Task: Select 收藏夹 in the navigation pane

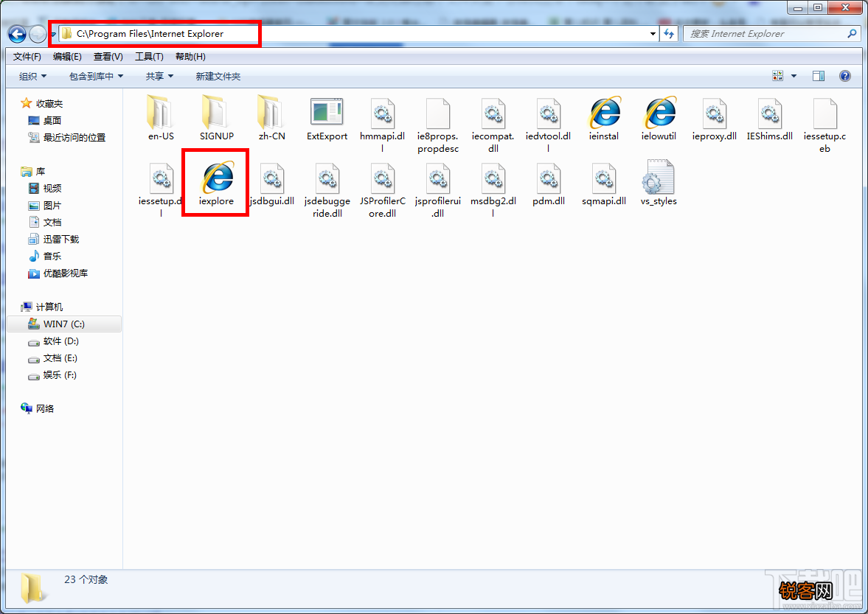Action: 42,103
